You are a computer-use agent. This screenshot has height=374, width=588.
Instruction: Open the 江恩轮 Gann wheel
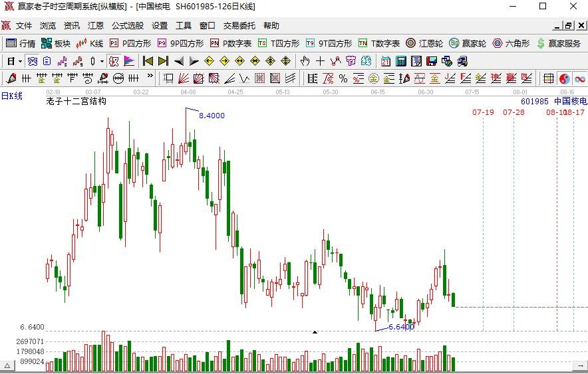click(x=424, y=43)
